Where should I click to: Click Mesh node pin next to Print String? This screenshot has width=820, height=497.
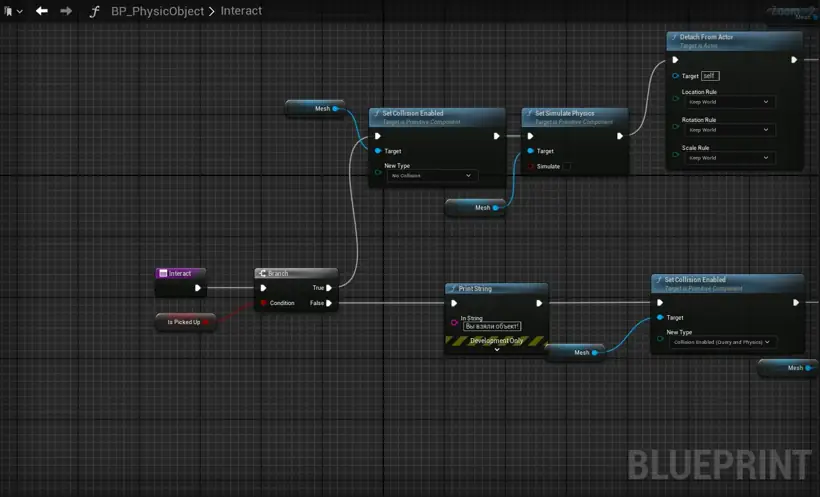click(x=595, y=353)
